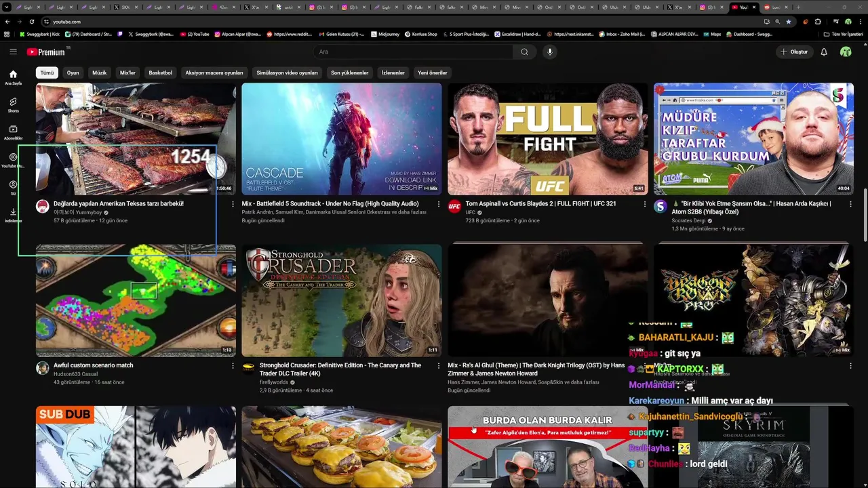The image size is (868, 488).
Task: Select the İzlenenler filter chip
Action: (393, 73)
